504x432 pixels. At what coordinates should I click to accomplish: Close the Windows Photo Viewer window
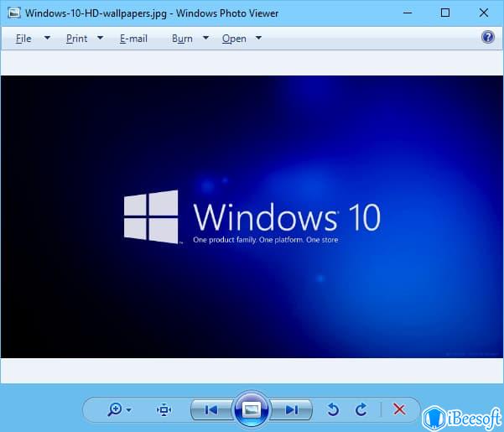484,13
